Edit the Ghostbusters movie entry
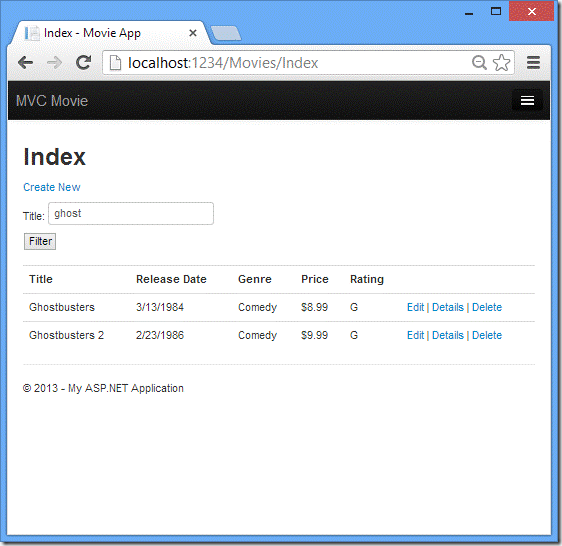The image size is (562, 546). tap(415, 307)
